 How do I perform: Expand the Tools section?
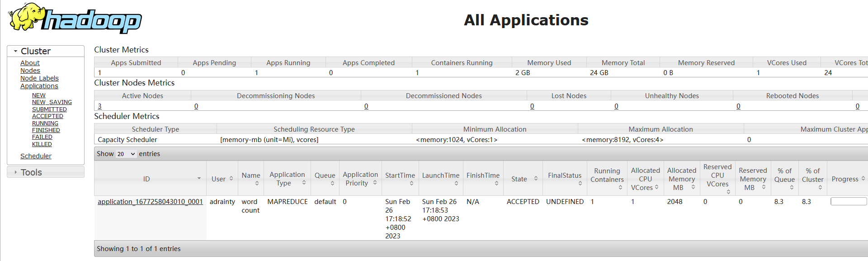pyautogui.click(x=46, y=172)
